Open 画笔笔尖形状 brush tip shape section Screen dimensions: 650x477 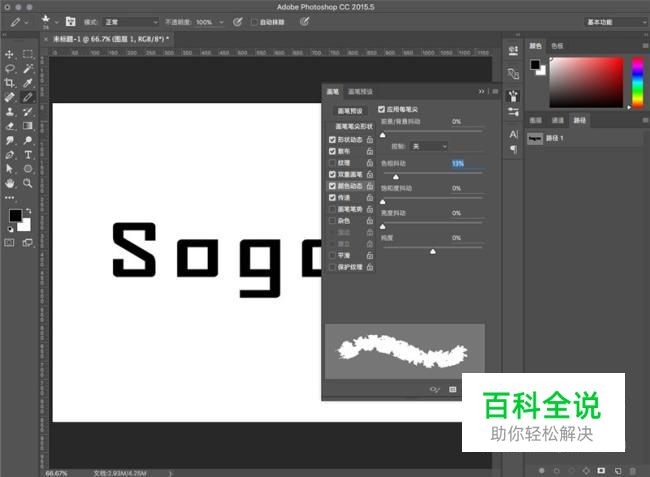(x=354, y=126)
